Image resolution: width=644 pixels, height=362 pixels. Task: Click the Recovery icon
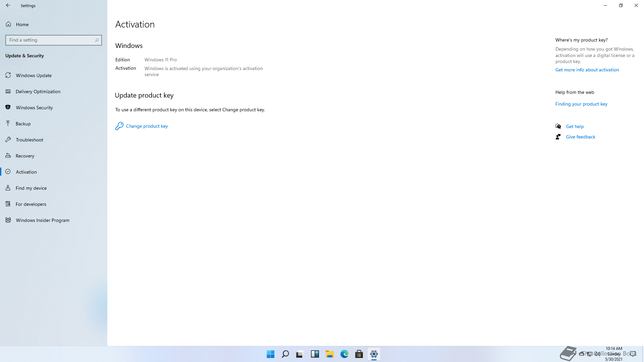(x=8, y=156)
